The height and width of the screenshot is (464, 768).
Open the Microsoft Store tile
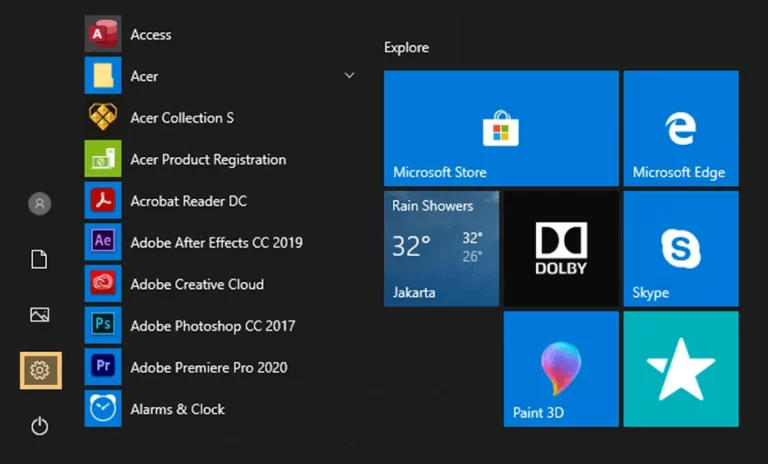pyautogui.click(x=501, y=128)
